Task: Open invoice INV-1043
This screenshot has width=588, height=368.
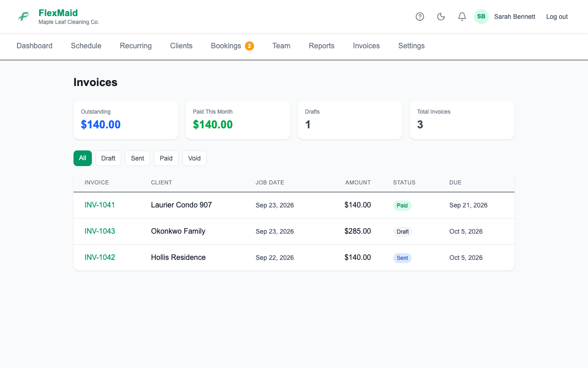Action: coord(100,231)
